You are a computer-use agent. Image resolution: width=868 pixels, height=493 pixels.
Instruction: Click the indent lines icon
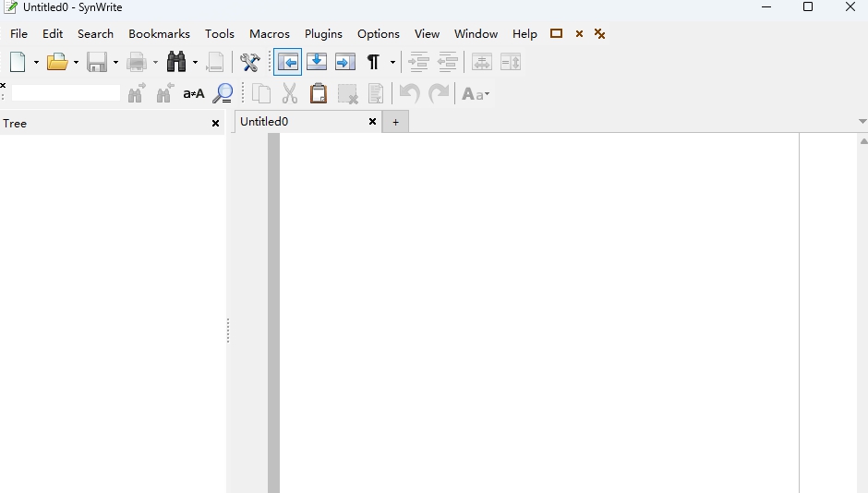[x=418, y=62]
